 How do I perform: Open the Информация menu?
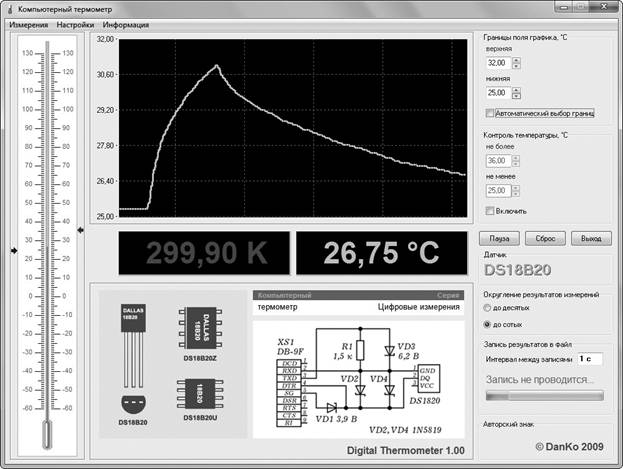(126, 25)
